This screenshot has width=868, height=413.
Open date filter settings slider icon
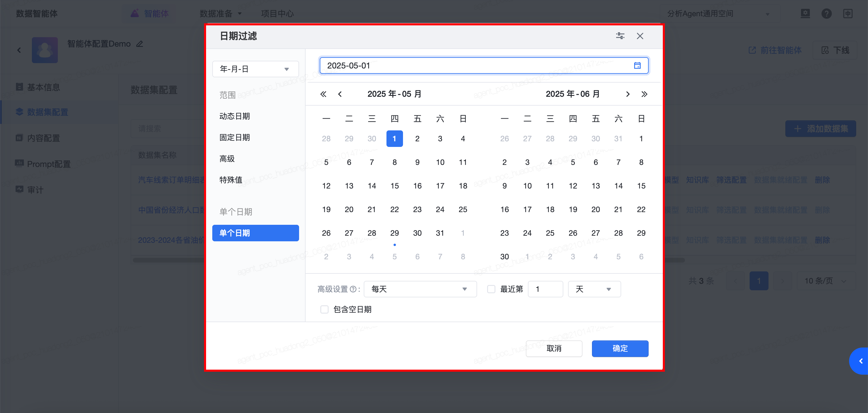[620, 36]
